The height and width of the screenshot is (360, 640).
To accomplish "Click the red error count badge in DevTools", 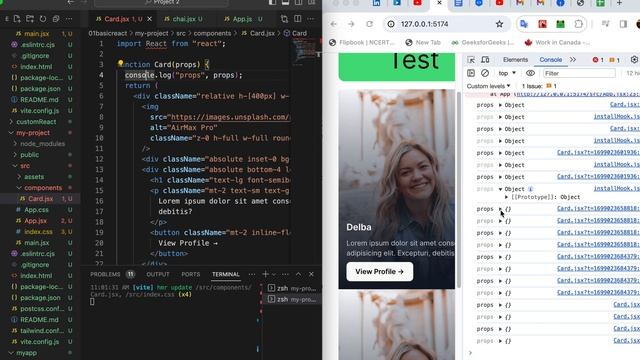I will [598, 60].
